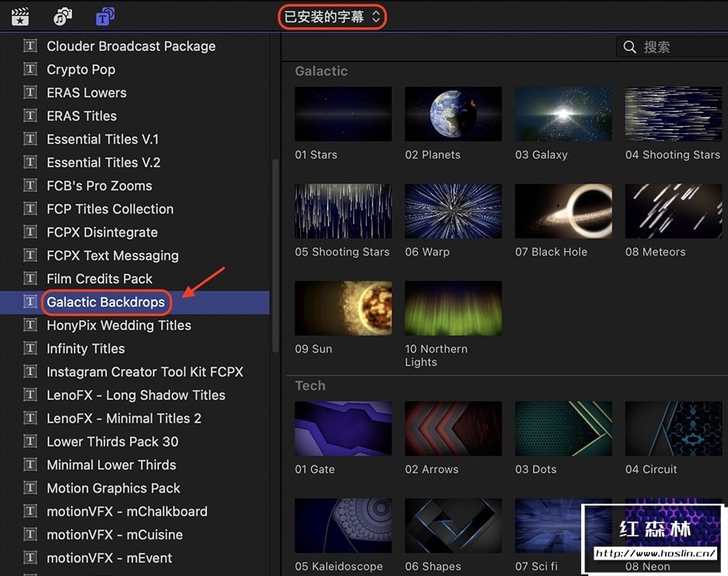Viewport: 728px width, 576px height.
Task: Click the T icon beside Film Credits Pack
Action: tap(30, 278)
